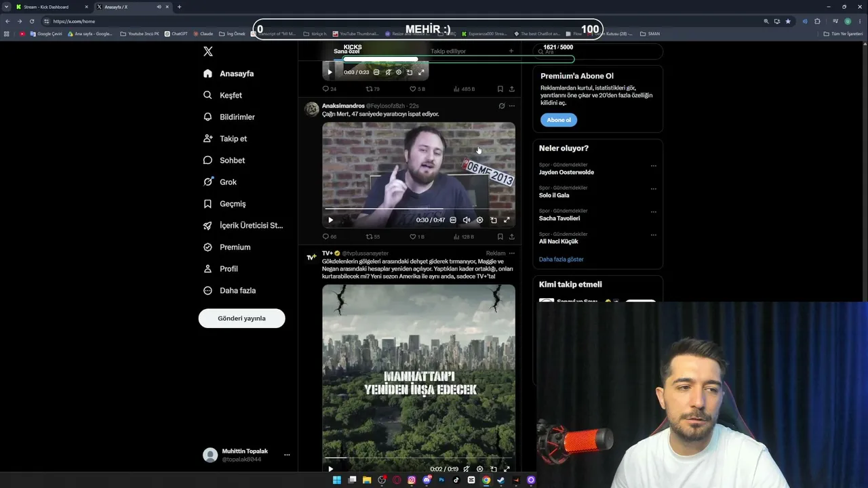
Task: Go to Takip et in sidebar
Action: [x=224, y=138]
